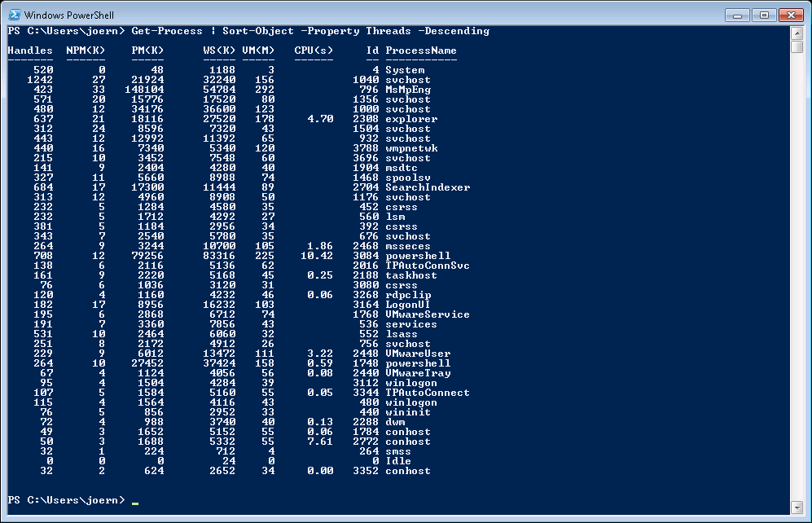This screenshot has width=812, height=523.
Task: Click the CPU value 7.61
Action: tap(320, 442)
